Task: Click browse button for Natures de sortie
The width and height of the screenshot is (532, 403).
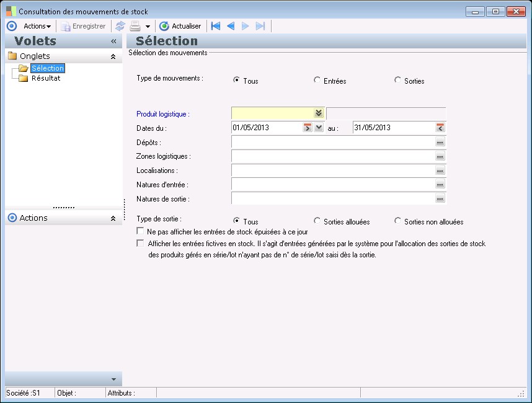Action: point(440,199)
